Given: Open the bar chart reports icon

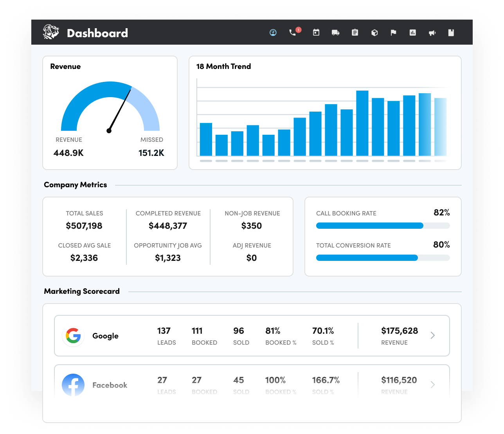Looking at the screenshot, I should pyautogui.click(x=413, y=33).
